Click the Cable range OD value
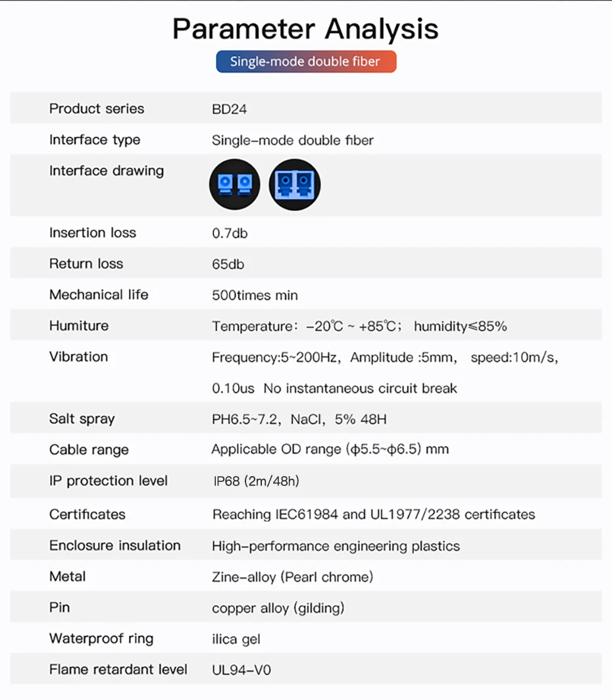The width and height of the screenshot is (612, 700). pyautogui.click(x=330, y=449)
